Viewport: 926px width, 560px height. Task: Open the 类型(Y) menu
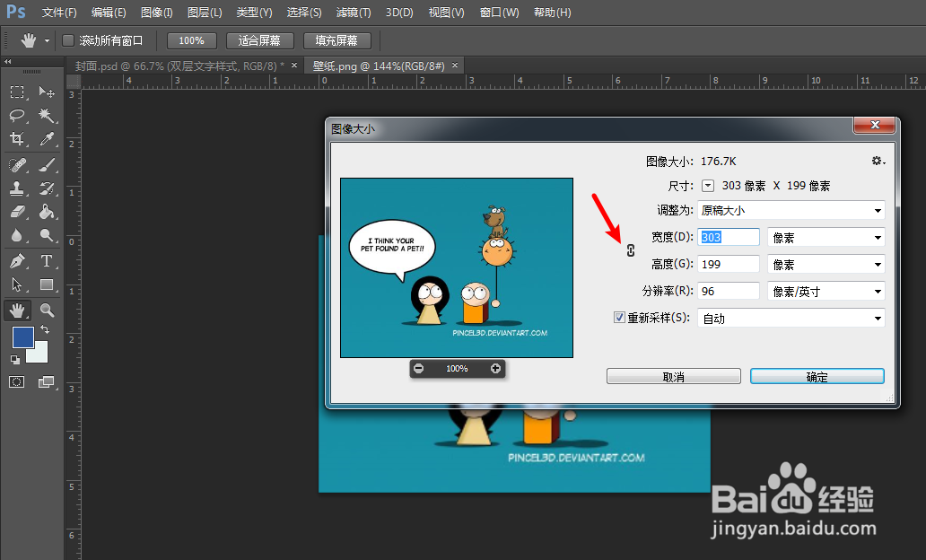click(254, 13)
